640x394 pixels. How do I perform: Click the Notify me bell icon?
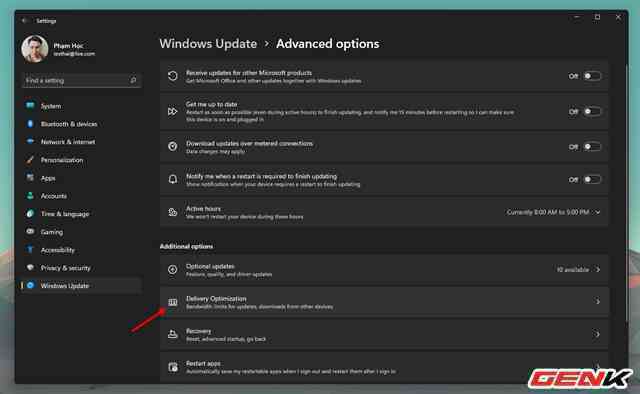click(173, 179)
